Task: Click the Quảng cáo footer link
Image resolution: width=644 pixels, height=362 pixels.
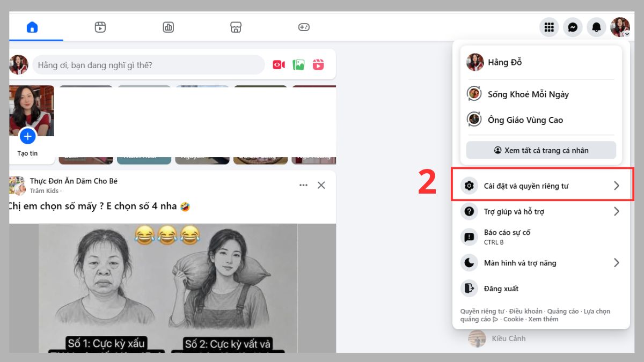Action: click(x=563, y=312)
